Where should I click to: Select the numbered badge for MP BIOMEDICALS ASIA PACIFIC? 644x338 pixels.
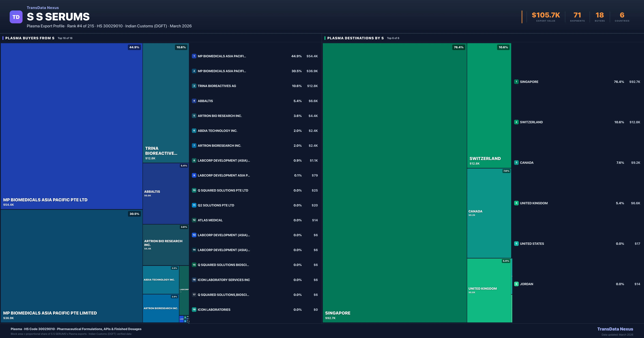click(194, 56)
